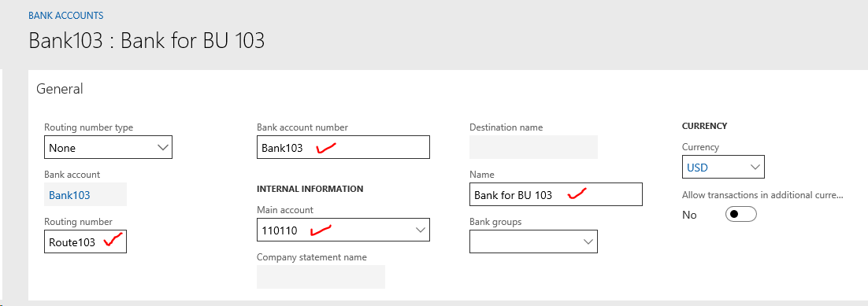Open the Bank groups dropdown chevron
This screenshot has height=306, width=868.
coord(588,241)
